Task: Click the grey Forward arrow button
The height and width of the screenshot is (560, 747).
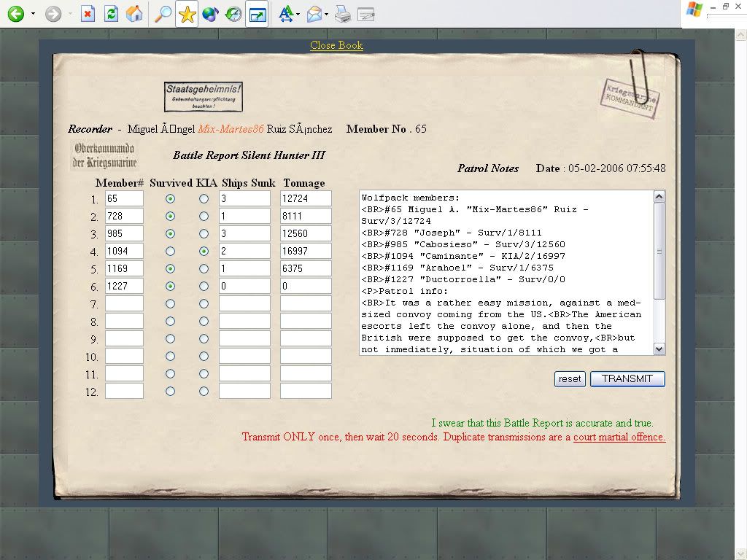Action: (x=53, y=14)
